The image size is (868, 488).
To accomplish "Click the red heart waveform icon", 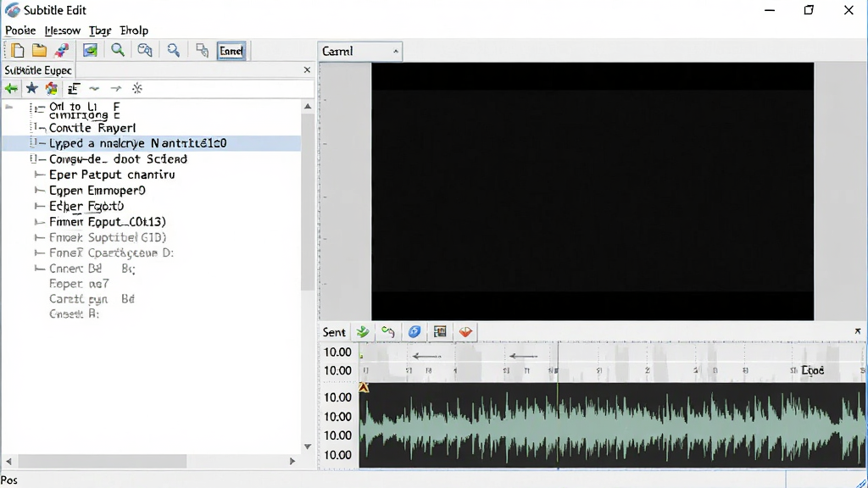I will coord(465,332).
